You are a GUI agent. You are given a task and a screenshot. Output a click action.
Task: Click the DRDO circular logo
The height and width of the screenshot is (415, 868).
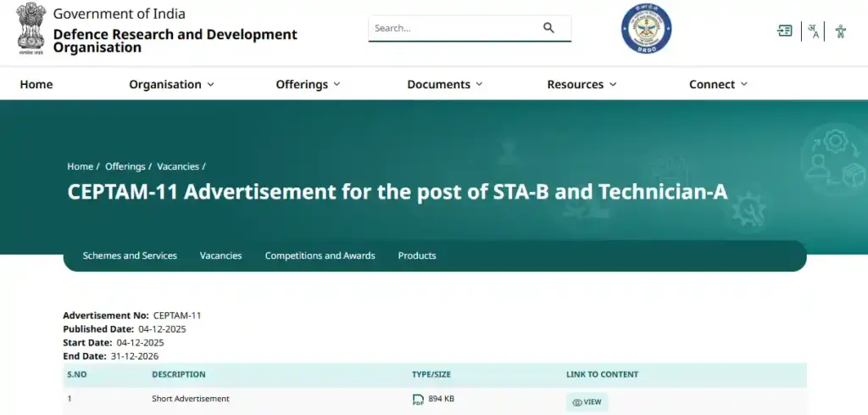click(646, 30)
